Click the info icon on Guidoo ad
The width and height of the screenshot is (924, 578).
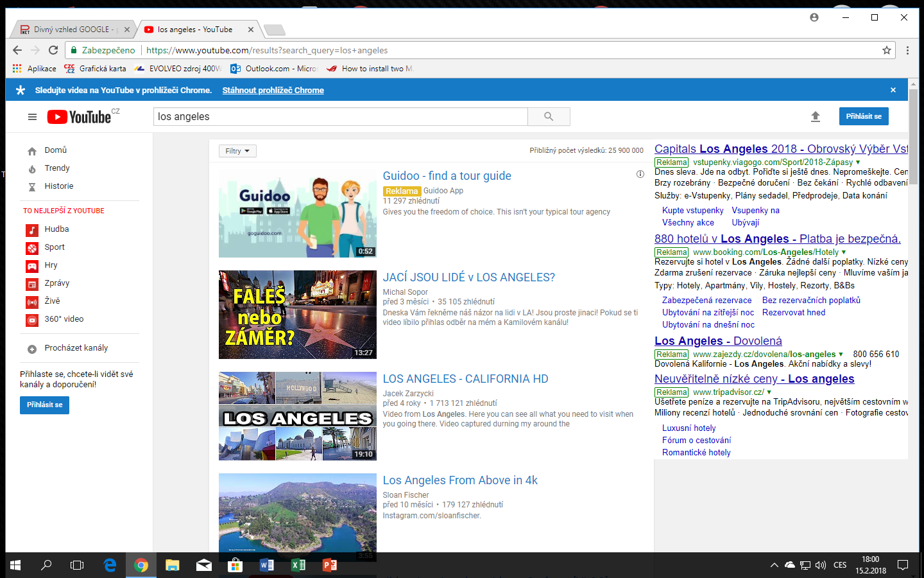click(x=640, y=174)
